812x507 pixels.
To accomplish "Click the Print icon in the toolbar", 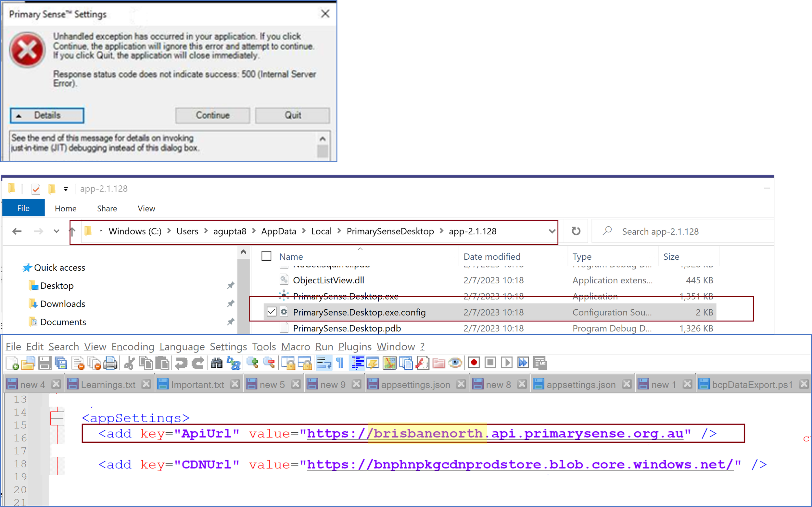I will [110, 363].
